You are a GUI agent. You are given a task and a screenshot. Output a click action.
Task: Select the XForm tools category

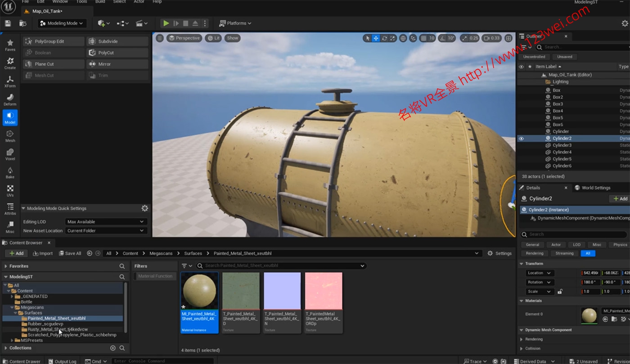[10, 81]
